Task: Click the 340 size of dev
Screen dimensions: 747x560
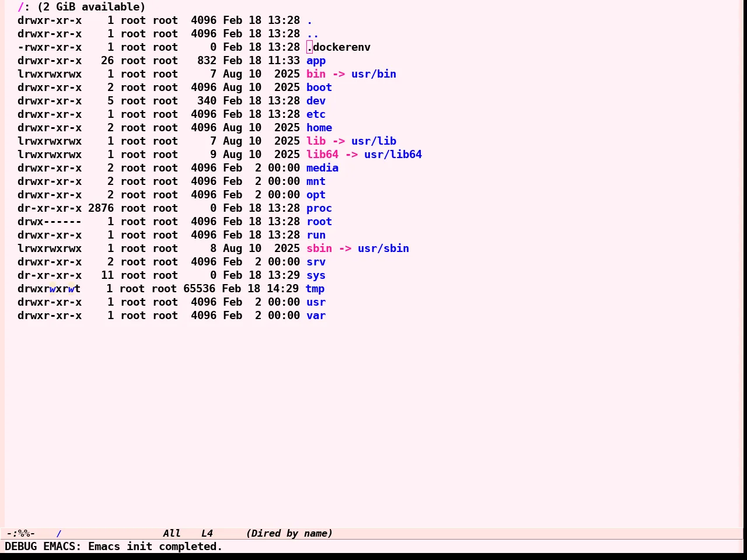Action: point(207,101)
